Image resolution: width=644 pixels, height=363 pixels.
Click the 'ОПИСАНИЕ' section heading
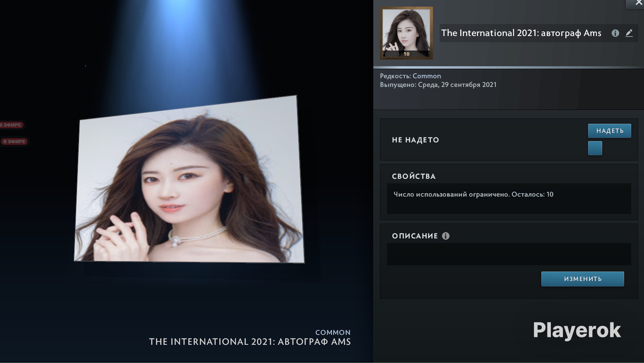click(415, 236)
